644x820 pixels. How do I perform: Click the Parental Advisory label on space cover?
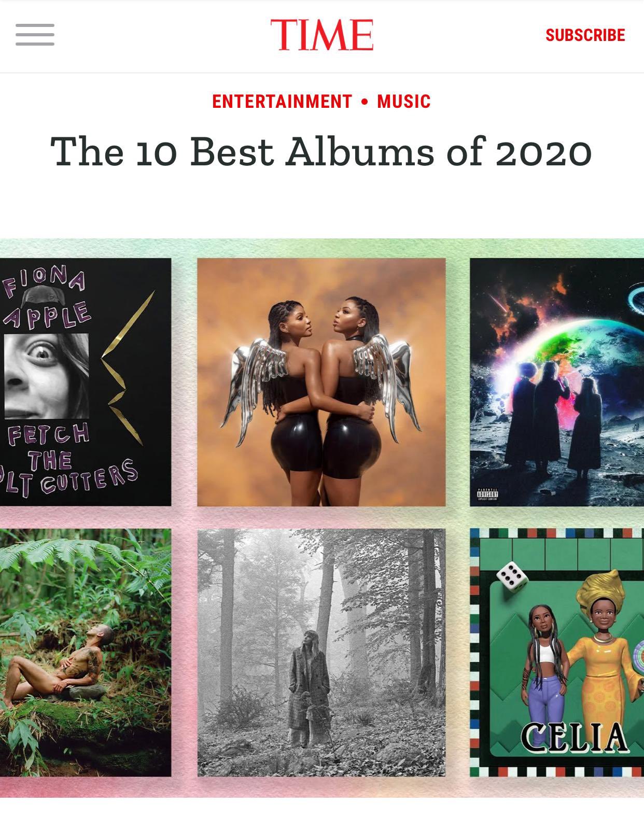(487, 495)
